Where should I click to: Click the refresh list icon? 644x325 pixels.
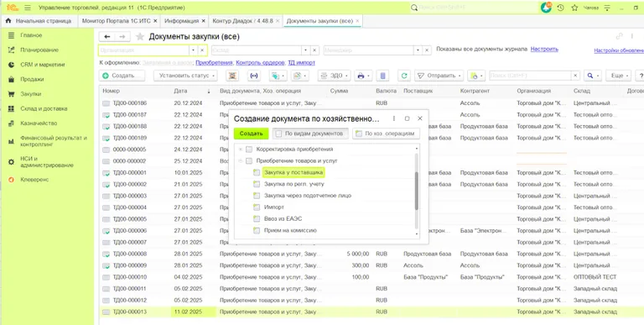[x=404, y=76]
